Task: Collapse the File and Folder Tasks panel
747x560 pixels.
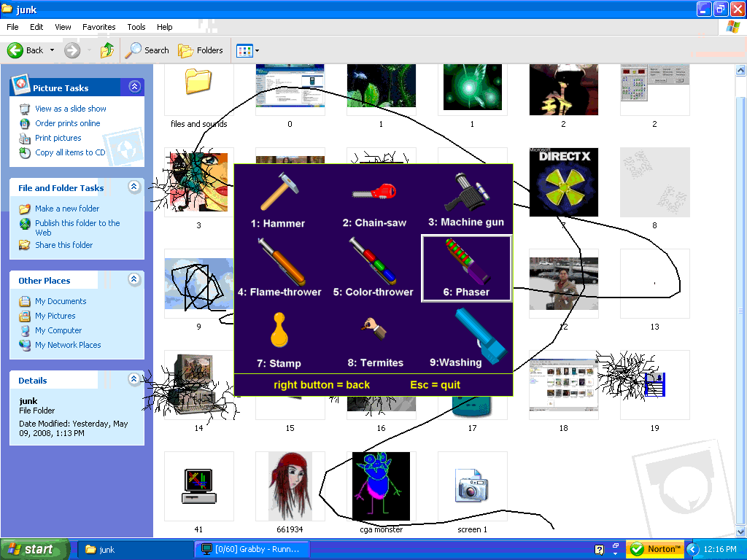Action: point(134,187)
